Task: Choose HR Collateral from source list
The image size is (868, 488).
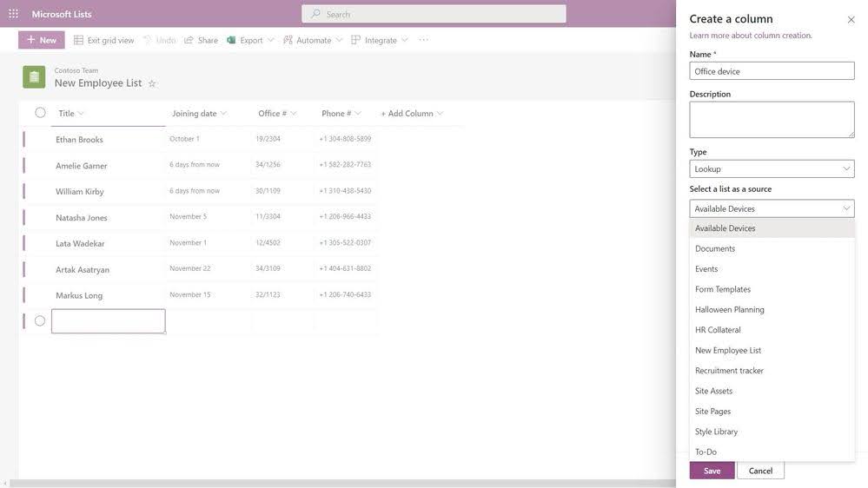Action: 772,330
